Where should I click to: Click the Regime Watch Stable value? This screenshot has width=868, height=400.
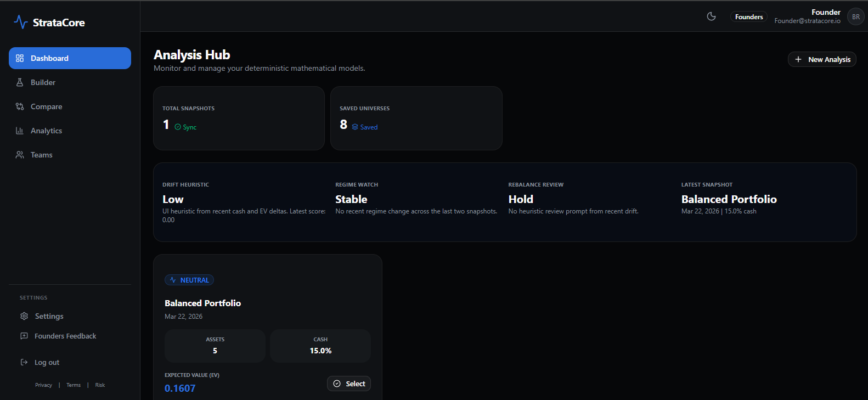pos(351,199)
